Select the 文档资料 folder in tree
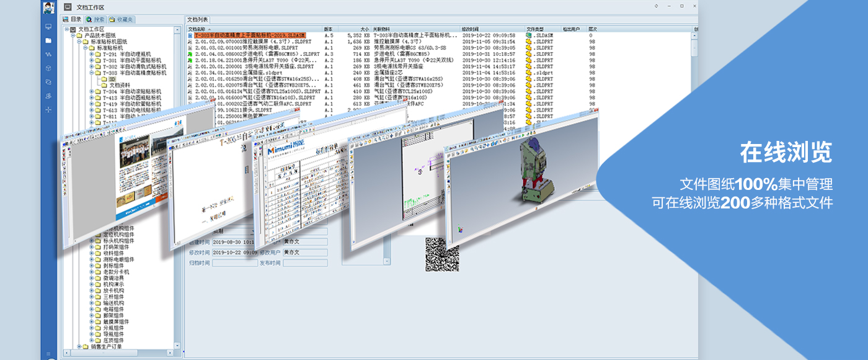The height and width of the screenshot is (360, 868). click(x=120, y=85)
